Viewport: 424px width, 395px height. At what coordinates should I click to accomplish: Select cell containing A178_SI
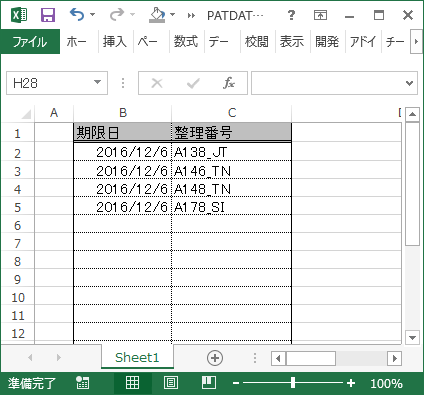pos(232,207)
